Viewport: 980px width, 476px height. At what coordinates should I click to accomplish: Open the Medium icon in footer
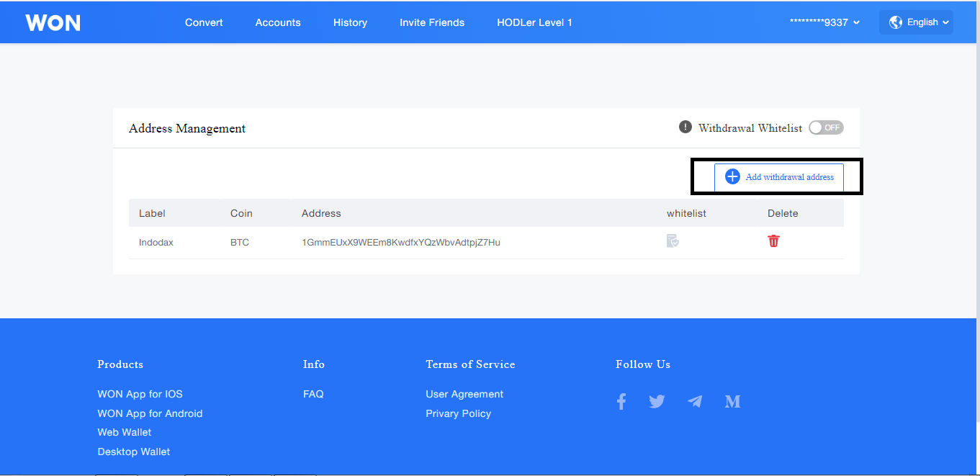[x=732, y=402]
